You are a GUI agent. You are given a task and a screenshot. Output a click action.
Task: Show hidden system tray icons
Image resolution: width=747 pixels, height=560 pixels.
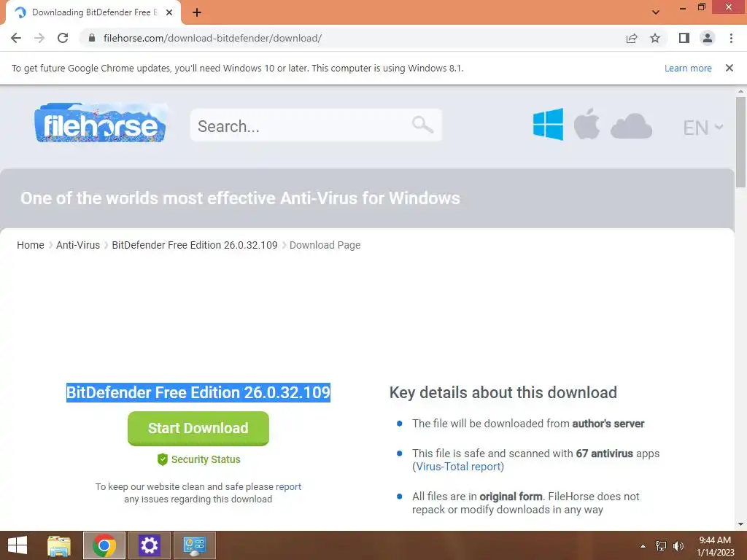pos(643,546)
